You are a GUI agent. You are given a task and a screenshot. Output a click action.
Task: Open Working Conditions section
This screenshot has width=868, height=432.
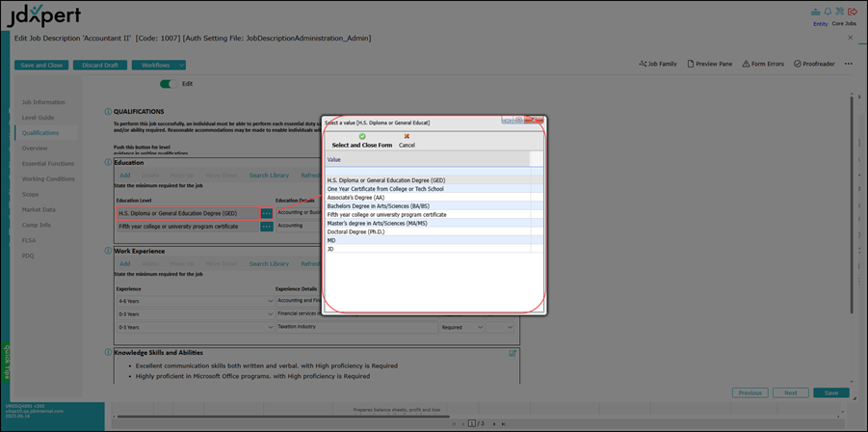(49, 179)
